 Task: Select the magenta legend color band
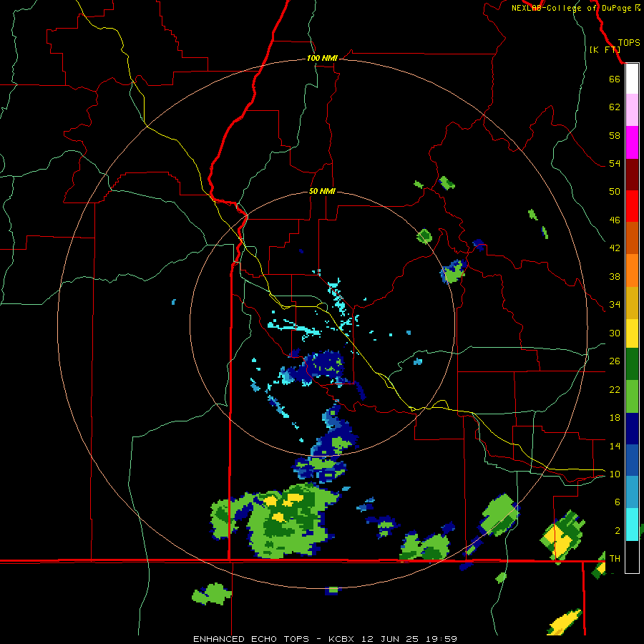pos(632,142)
